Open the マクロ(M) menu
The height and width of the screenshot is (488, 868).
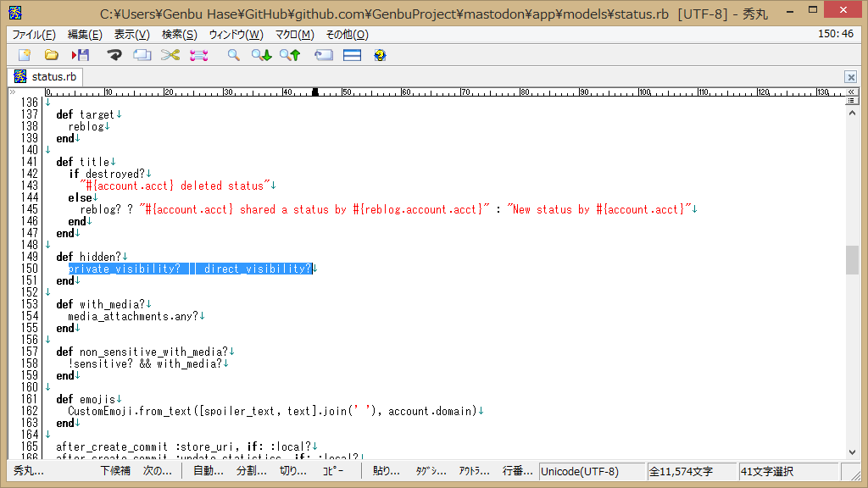point(294,35)
